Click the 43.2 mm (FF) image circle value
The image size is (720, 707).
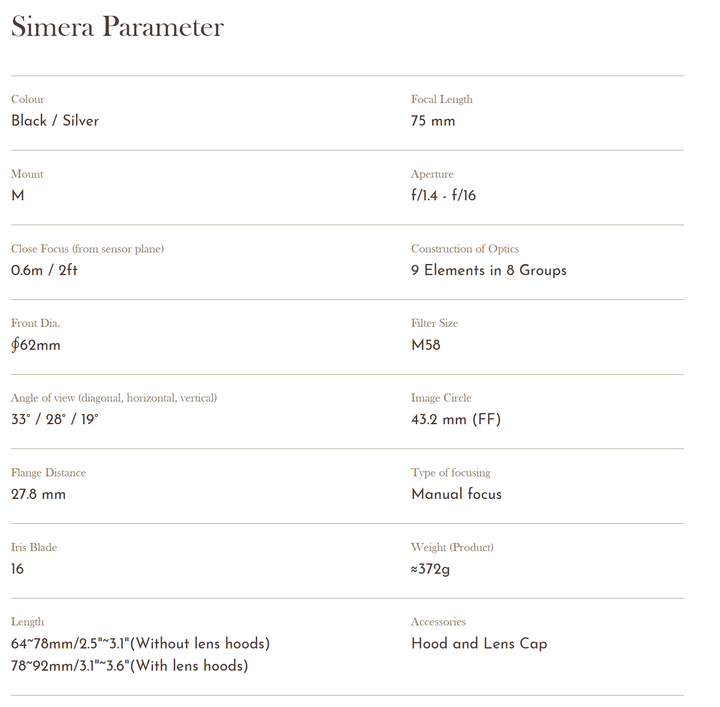[456, 420]
